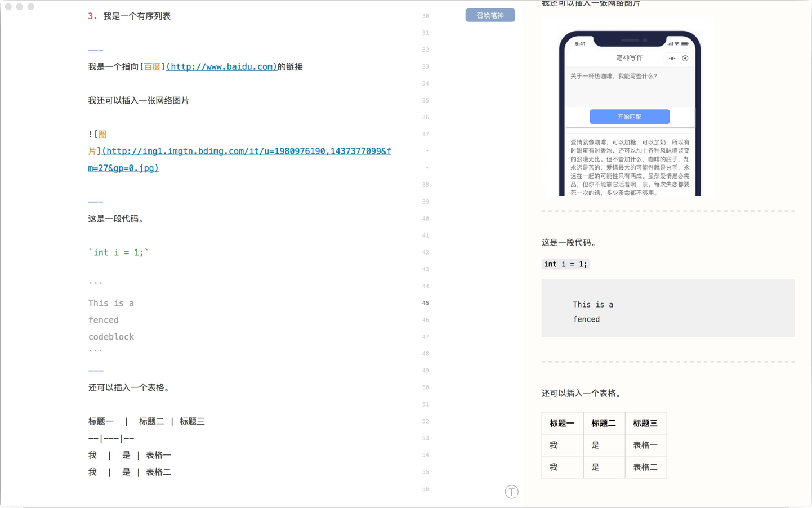The width and height of the screenshot is (812, 508).
Task: Click the red close window dot
Action: [x=8, y=7]
